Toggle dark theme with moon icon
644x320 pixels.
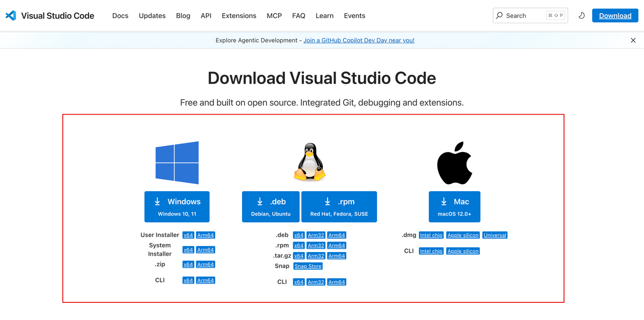point(582,16)
